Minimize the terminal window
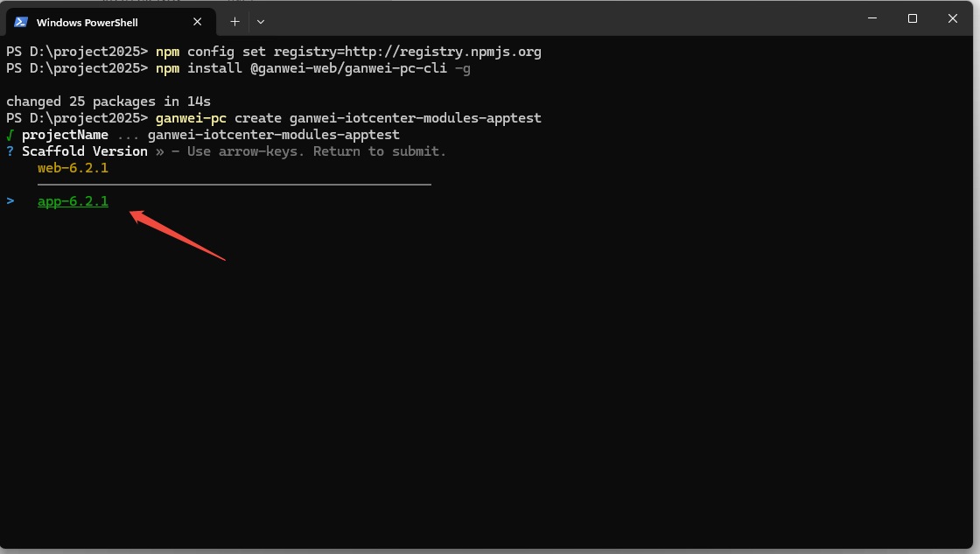980x554 pixels. pos(872,18)
